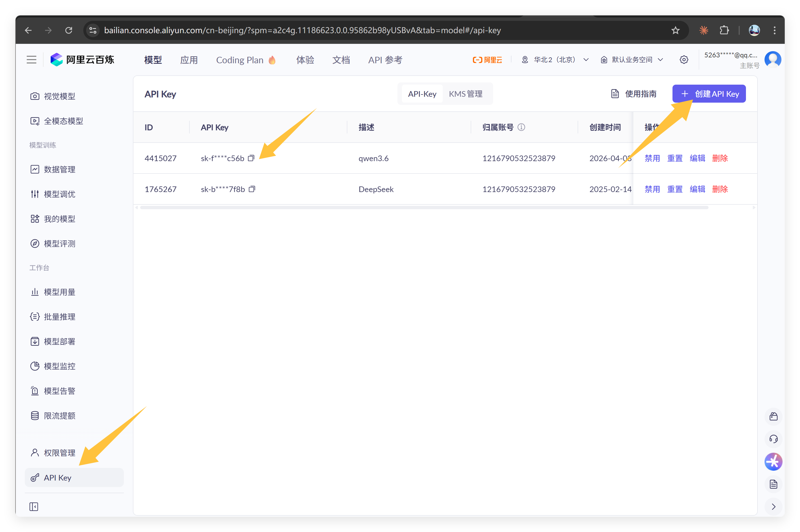Copy the sk-b****7f8b API key
This screenshot has width=800, height=532.
pos(252,189)
